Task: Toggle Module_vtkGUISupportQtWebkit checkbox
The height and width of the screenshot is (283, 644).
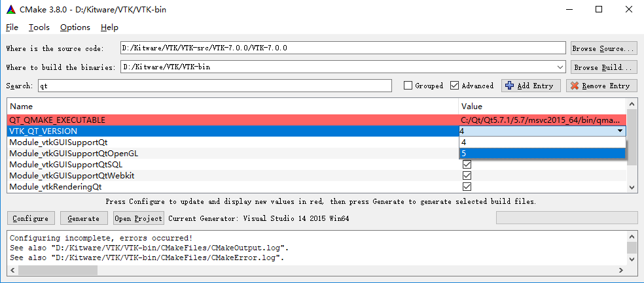Action: click(467, 176)
